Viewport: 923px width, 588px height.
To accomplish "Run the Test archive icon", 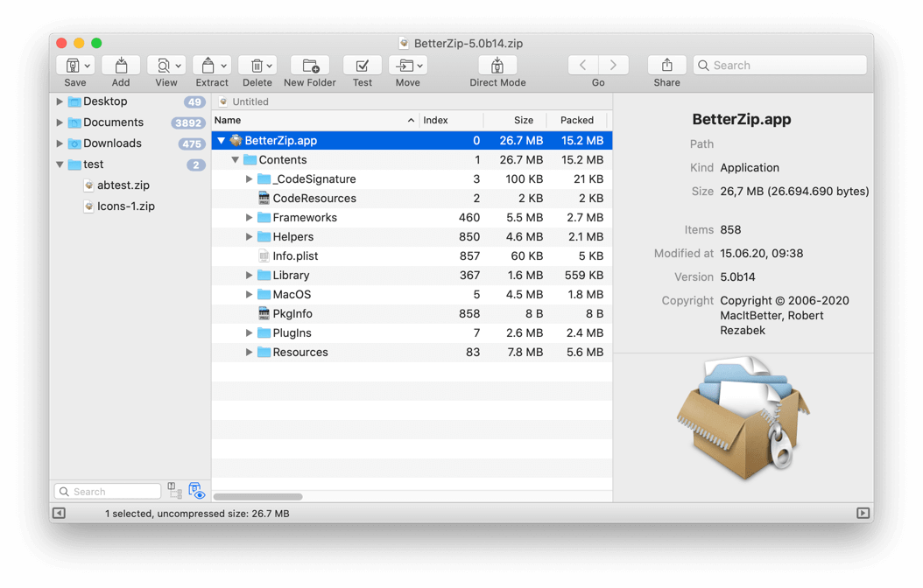I will [362, 65].
